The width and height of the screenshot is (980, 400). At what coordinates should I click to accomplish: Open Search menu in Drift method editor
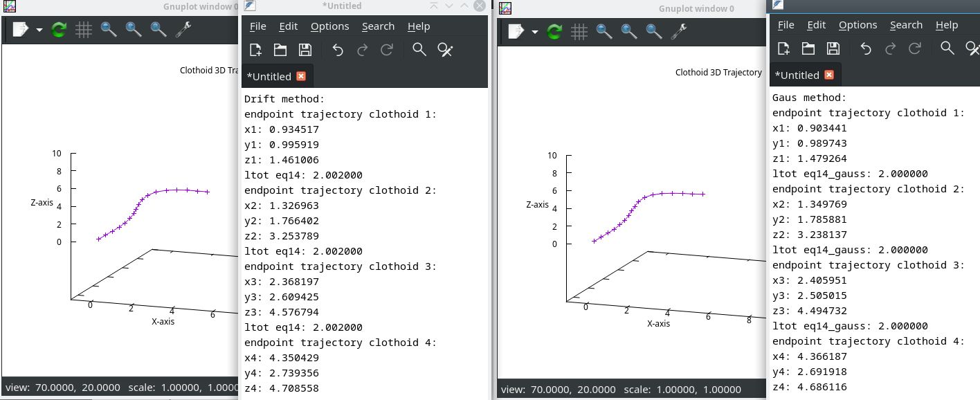coord(379,26)
